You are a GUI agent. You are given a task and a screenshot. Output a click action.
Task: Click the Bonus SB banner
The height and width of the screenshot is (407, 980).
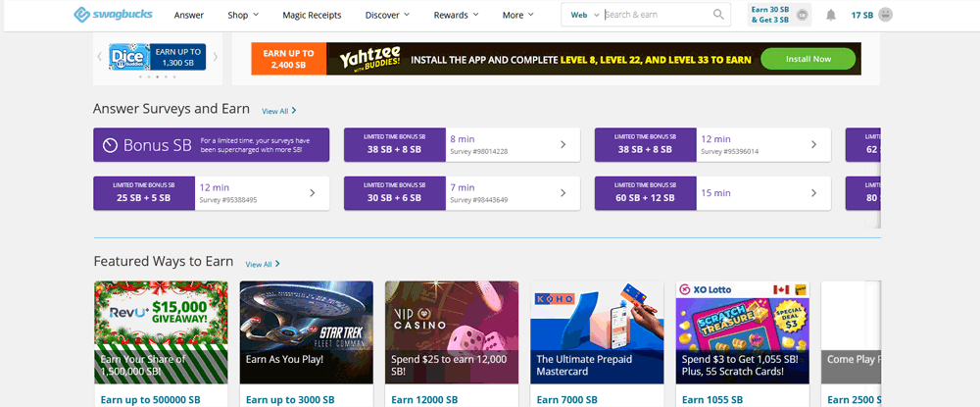[x=212, y=145]
